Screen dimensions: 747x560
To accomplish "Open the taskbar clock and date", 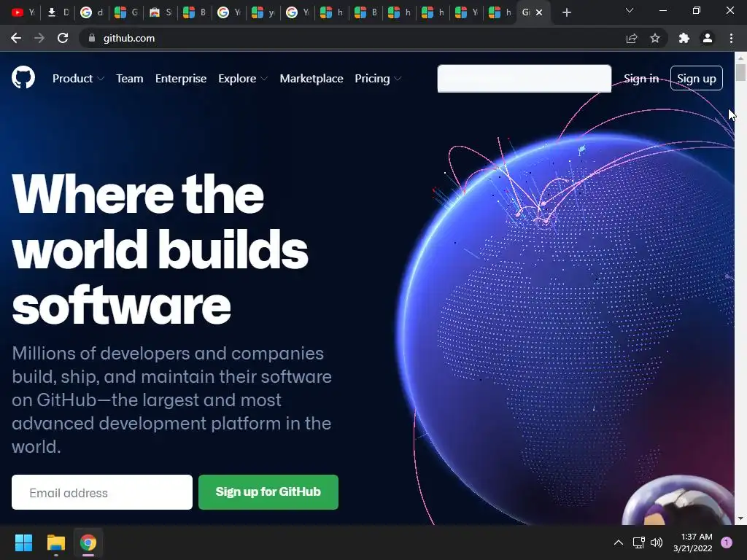I will [x=693, y=542].
